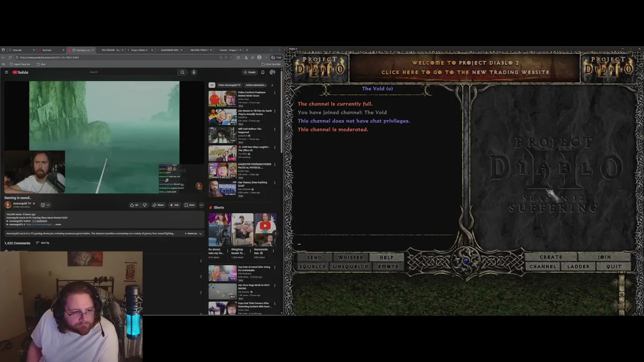This screenshot has height=362, width=644.
Task: Start voice search with microphone icon
Action: pos(194,72)
